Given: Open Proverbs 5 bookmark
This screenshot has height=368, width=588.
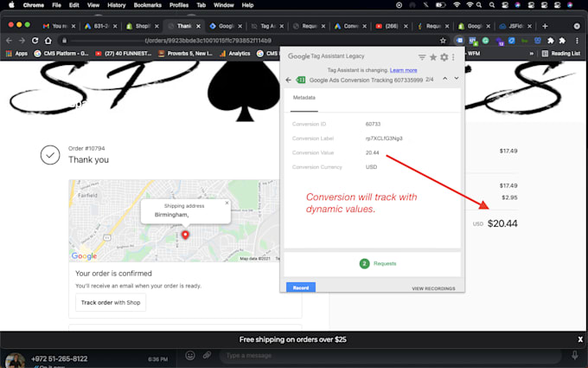Looking at the screenshot, I should pos(185,54).
